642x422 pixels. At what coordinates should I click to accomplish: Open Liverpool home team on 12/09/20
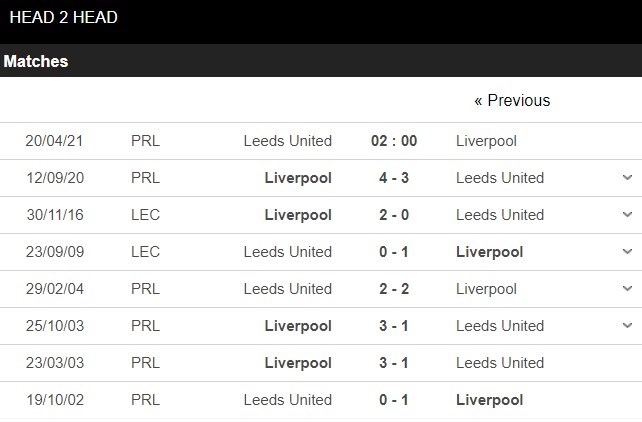298,178
